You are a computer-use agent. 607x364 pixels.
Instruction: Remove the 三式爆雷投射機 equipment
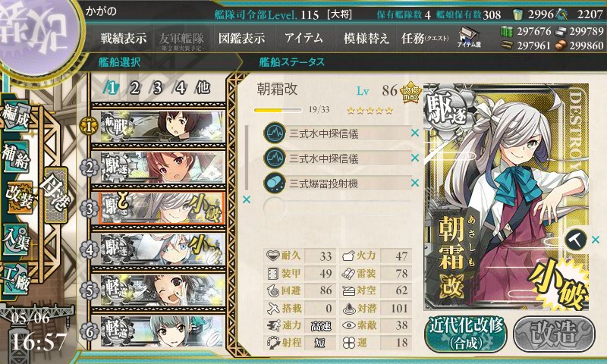click(x=415, y=183)
